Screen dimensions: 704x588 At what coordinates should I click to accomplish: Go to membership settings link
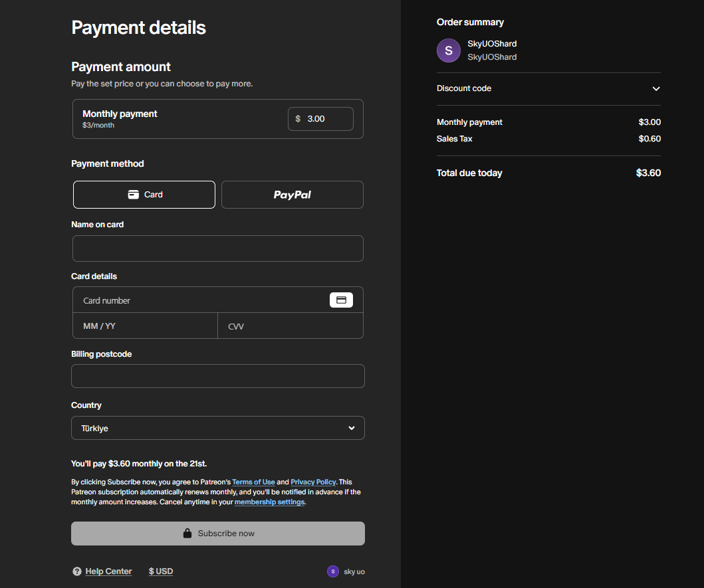269,502
